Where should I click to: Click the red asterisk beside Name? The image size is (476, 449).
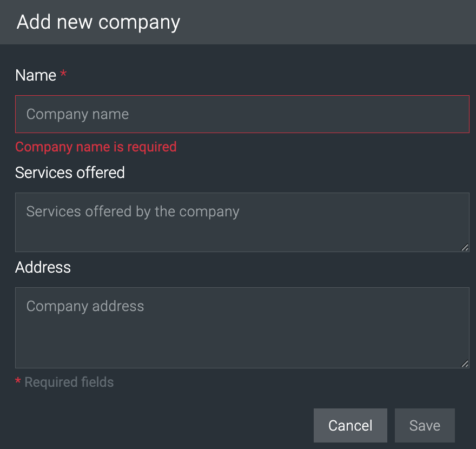[63, 75]
